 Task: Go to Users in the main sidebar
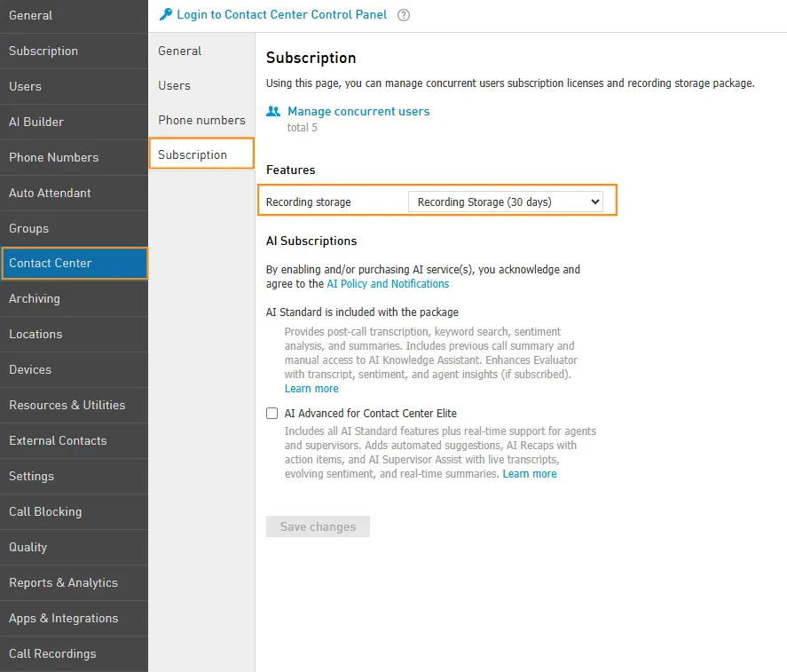click(74, 86)
